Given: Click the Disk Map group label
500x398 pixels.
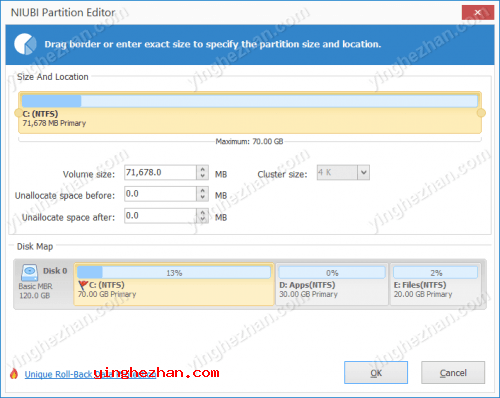Looking at the screenshot, I should [x=35, y=247].
